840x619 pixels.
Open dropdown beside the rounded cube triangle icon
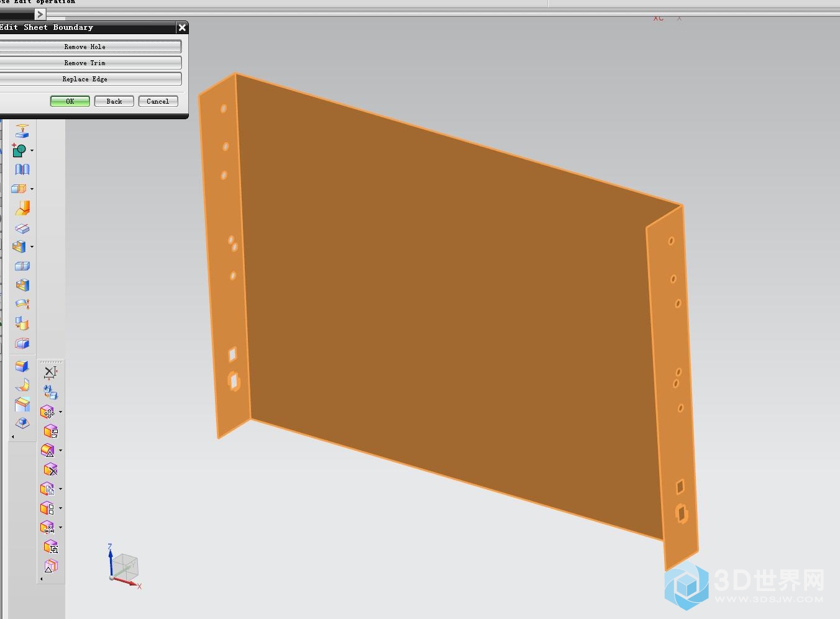[60, 450]
